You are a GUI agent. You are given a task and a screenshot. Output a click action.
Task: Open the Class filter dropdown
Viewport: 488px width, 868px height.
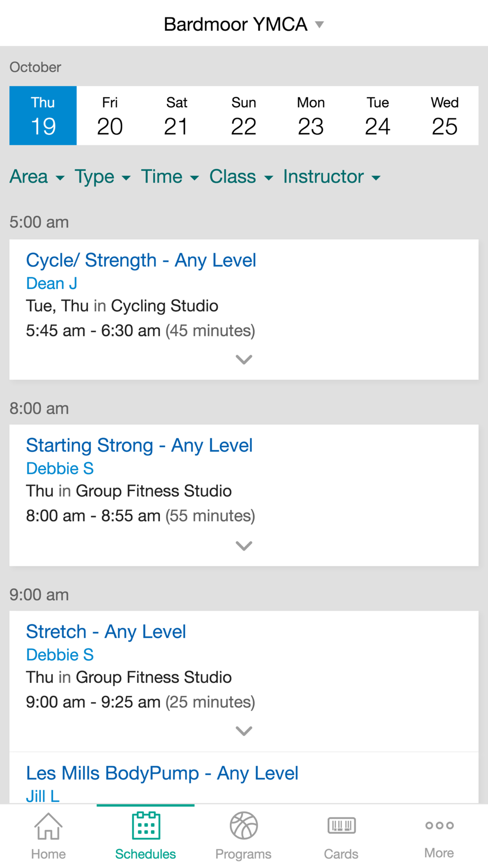pyautogui.click(x=241, y=177)
